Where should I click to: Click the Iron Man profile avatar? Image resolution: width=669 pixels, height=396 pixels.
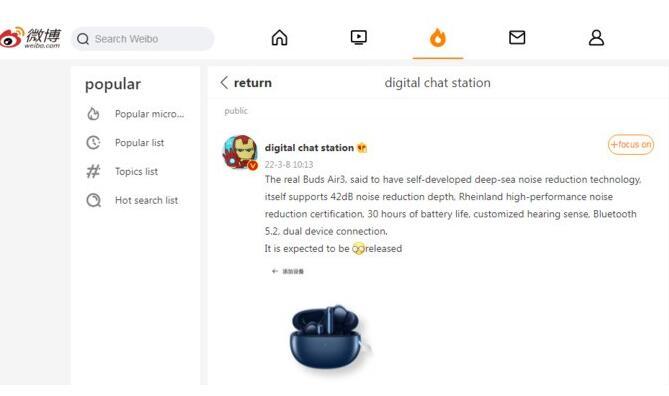(x=240, y=153)
